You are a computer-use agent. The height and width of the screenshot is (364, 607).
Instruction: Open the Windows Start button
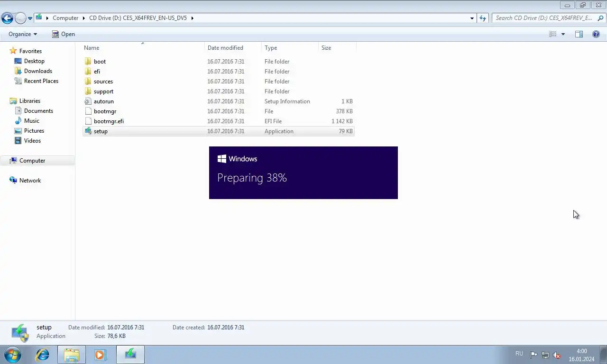(13, 355)
